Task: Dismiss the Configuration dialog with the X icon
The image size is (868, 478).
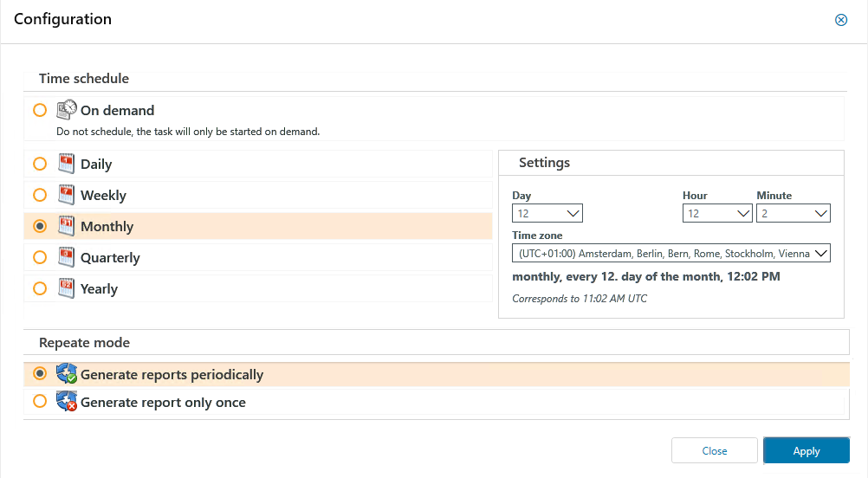Action: pos(840,20)
